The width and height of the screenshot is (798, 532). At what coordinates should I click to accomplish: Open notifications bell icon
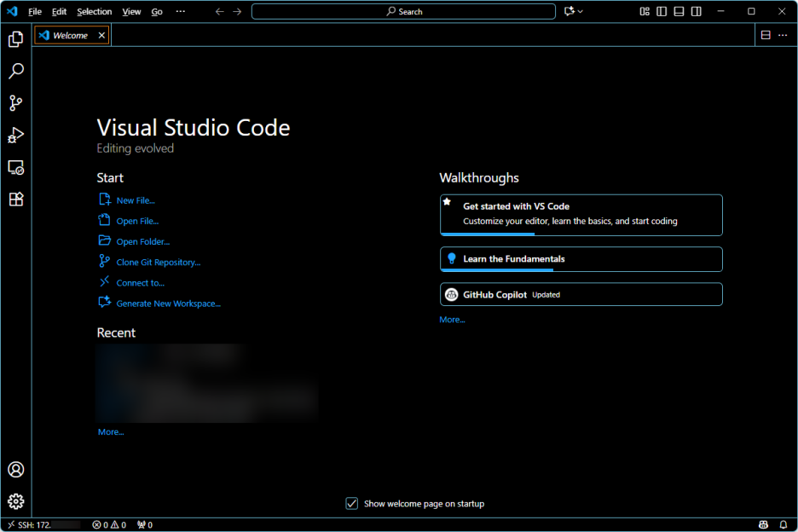point(784,525)
